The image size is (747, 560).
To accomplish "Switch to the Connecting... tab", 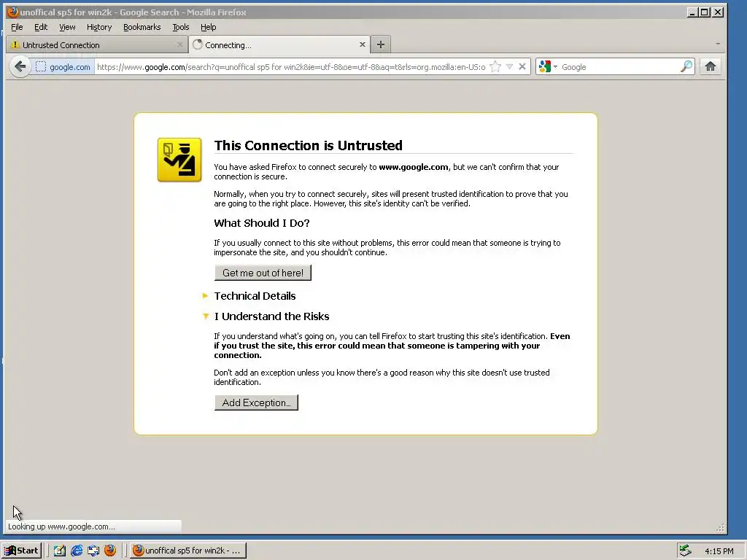I will pyautogui.click(x=278, y=44).
